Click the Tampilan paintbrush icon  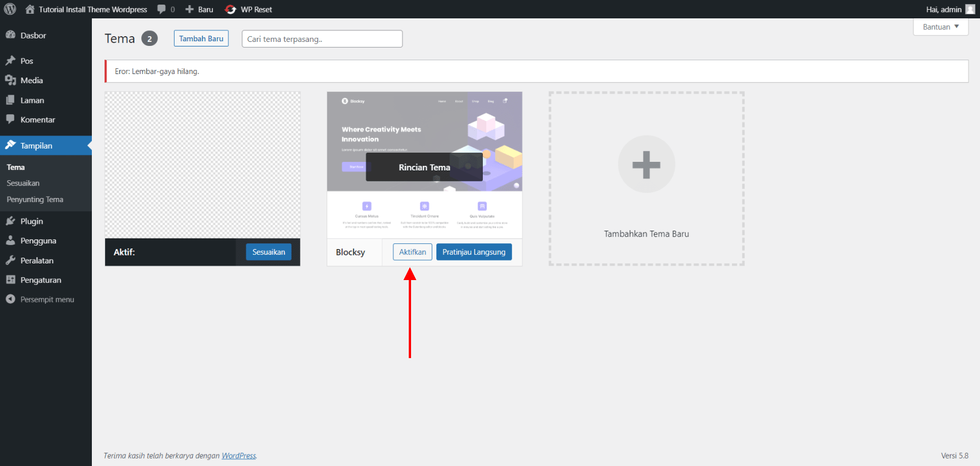(10, 145)
